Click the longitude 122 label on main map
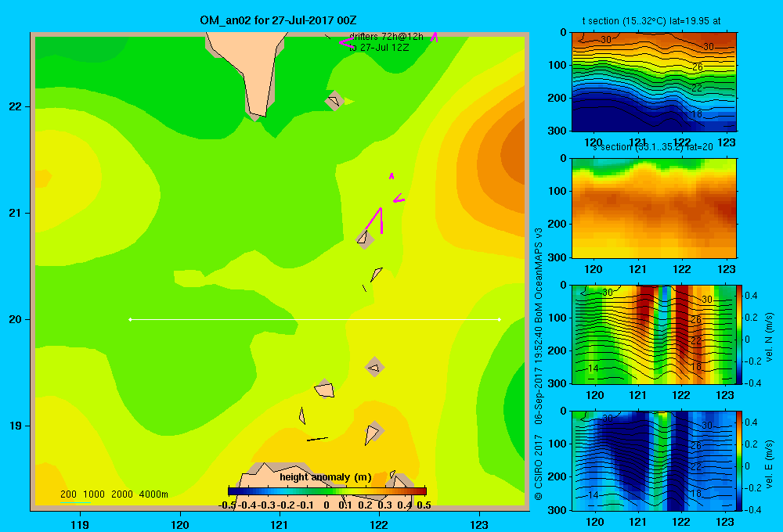The width and height of the screenshot is (783, 532). (x=379, y=524)
